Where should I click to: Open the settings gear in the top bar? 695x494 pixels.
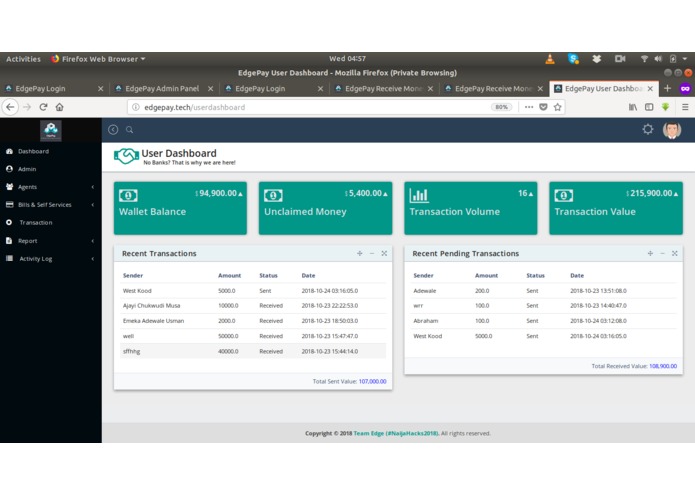(648, 129)
